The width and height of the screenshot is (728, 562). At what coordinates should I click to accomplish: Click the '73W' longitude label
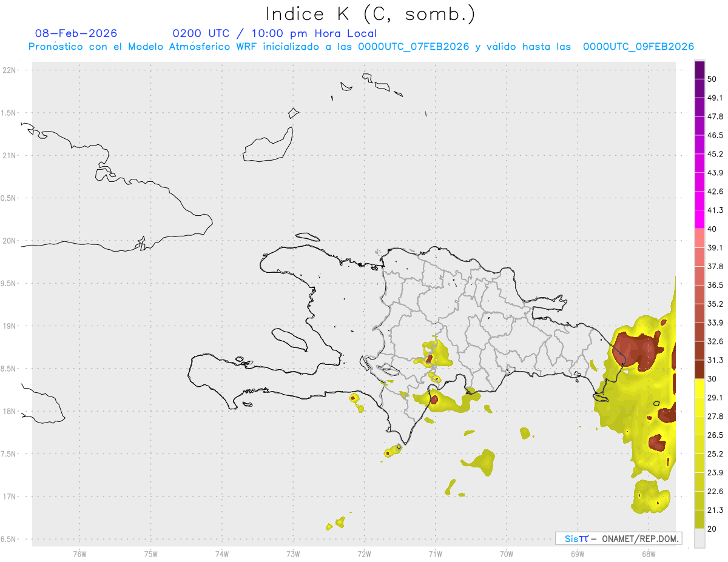coord(293,554)
